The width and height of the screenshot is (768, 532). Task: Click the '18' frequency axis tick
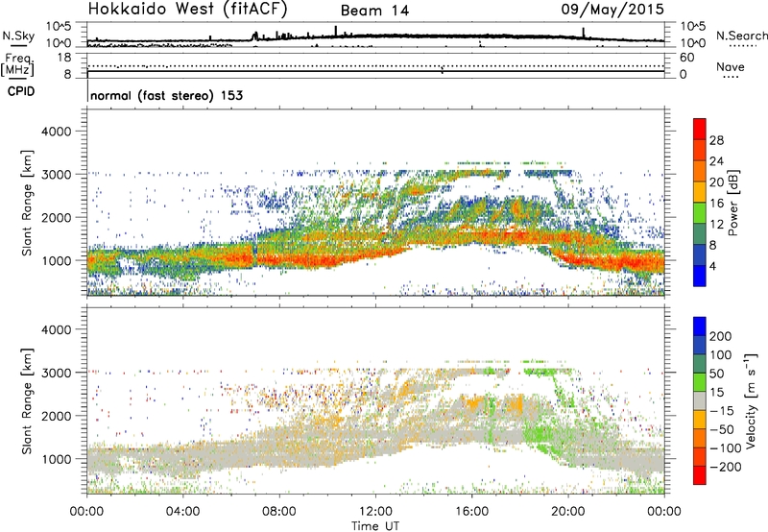(64, 58)
